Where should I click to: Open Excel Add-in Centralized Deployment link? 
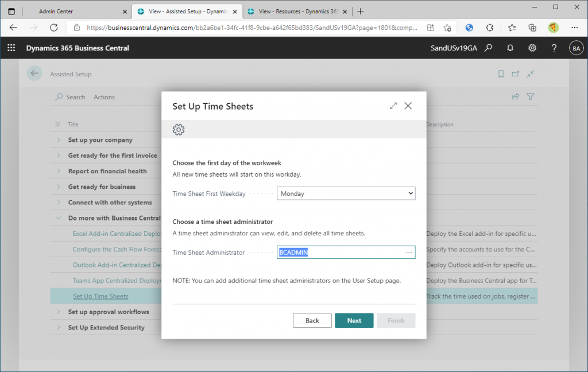pyautogui.click(x=117, y=234)
